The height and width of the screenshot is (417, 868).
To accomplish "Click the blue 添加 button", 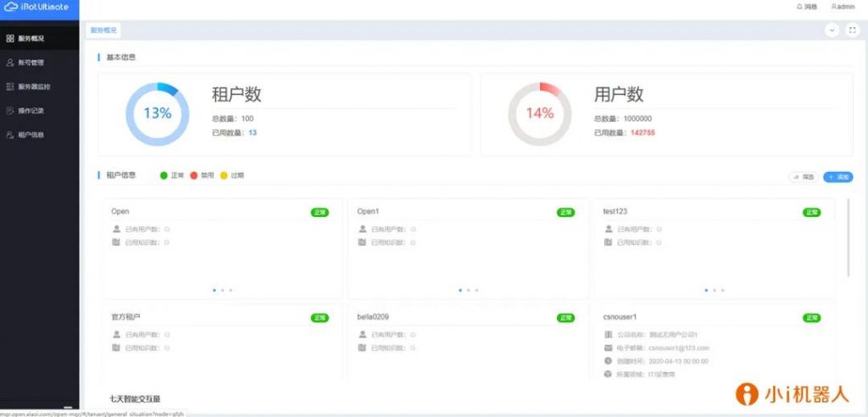I will click(x=838, y=177).
